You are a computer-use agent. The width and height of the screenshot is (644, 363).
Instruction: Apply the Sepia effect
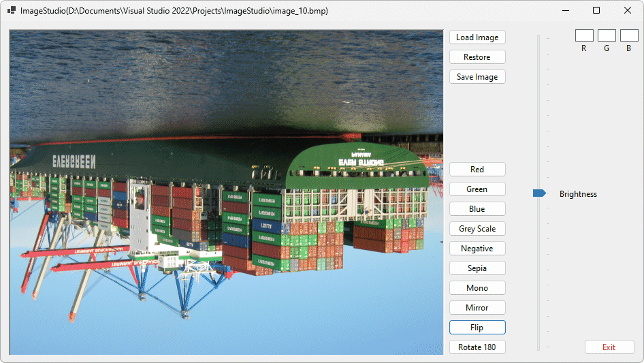pos(477,268)
